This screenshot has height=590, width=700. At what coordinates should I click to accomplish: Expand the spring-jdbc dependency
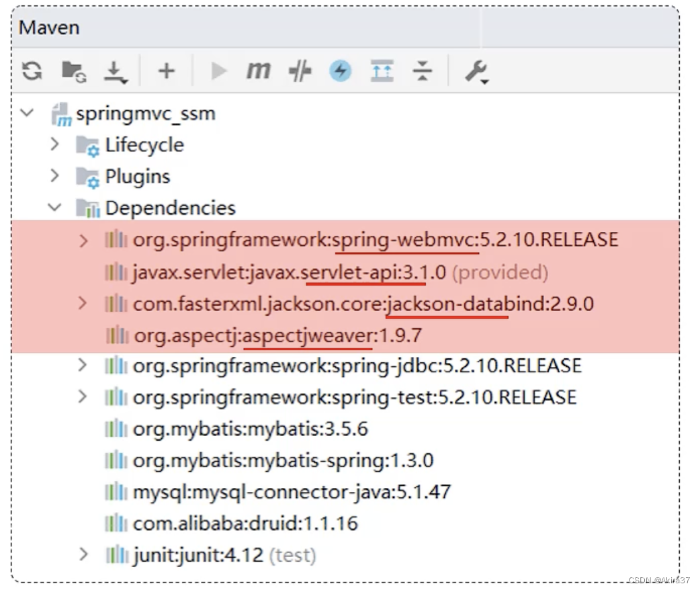[x=82, y=365]
